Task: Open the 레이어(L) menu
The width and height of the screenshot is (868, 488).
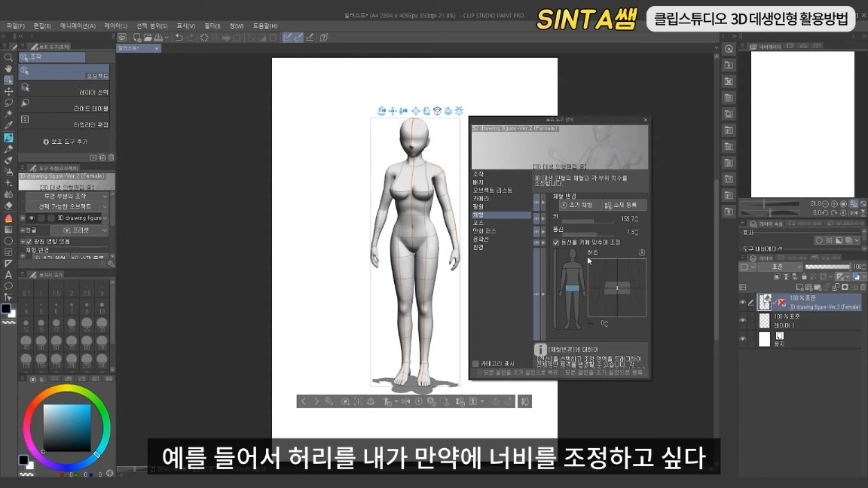Action: (116, 26)
